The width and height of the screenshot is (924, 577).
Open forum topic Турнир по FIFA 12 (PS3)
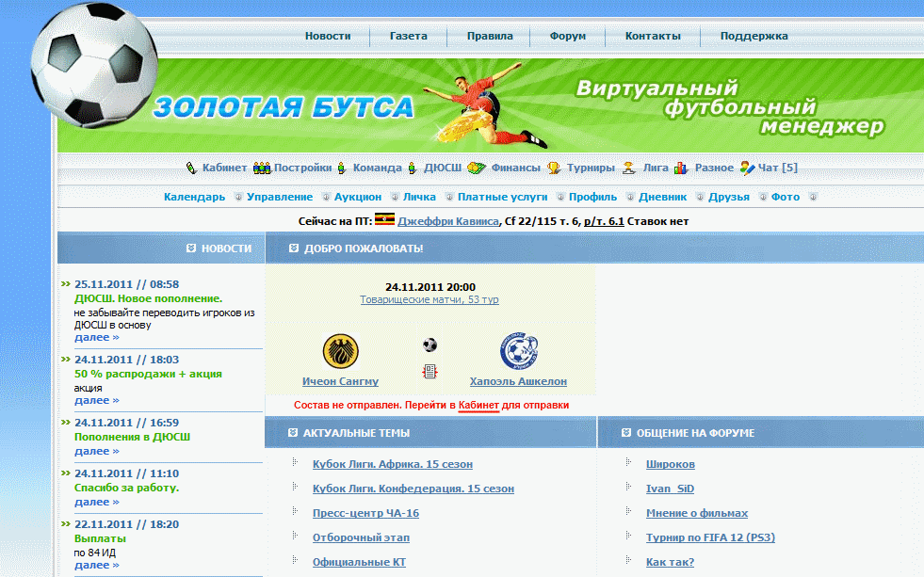point(710,537)
